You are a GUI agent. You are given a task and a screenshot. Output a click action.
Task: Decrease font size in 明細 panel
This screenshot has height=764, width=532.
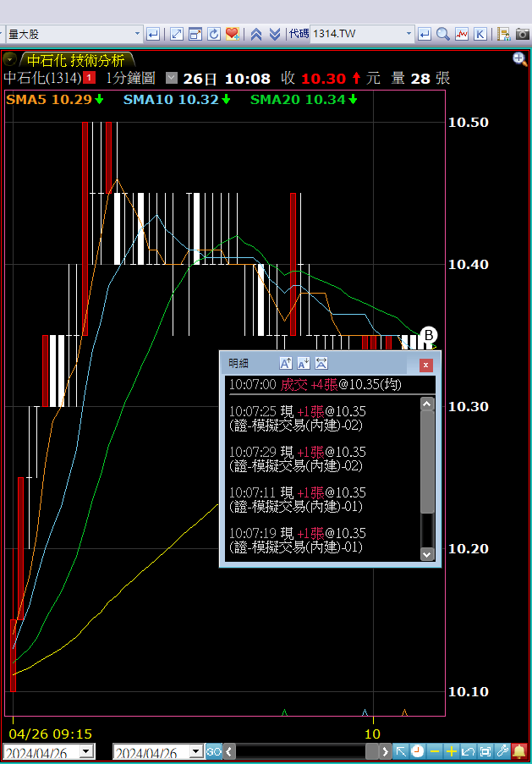pos(304,364)
